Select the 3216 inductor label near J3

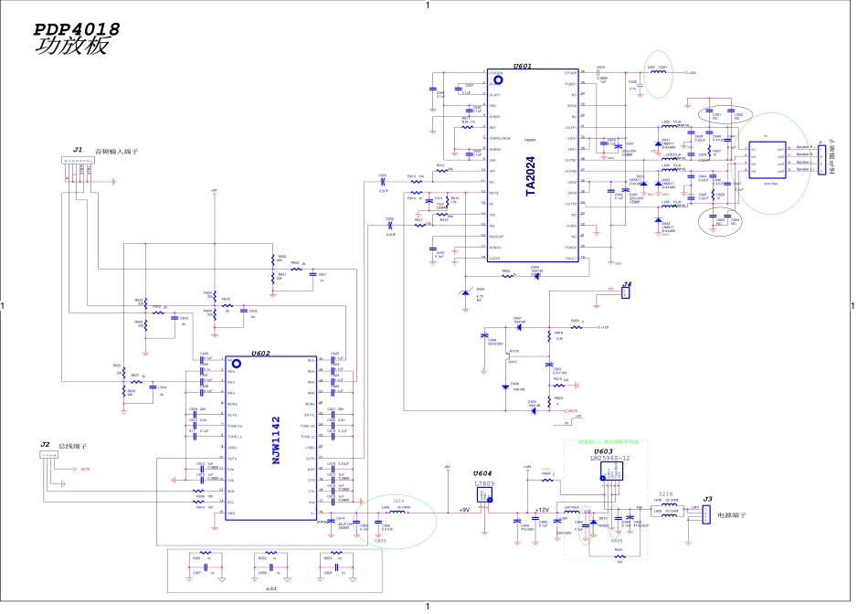[x=665, y=493]
